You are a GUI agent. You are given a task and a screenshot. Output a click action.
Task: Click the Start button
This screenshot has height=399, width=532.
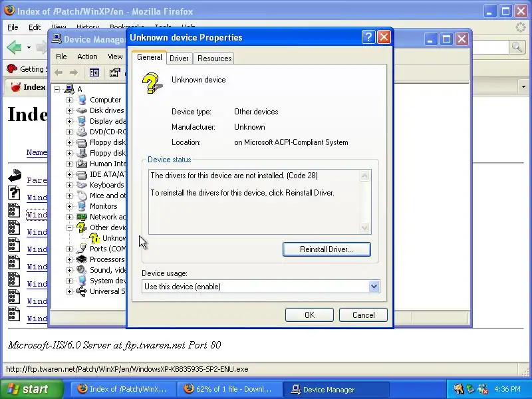[31, 389]
